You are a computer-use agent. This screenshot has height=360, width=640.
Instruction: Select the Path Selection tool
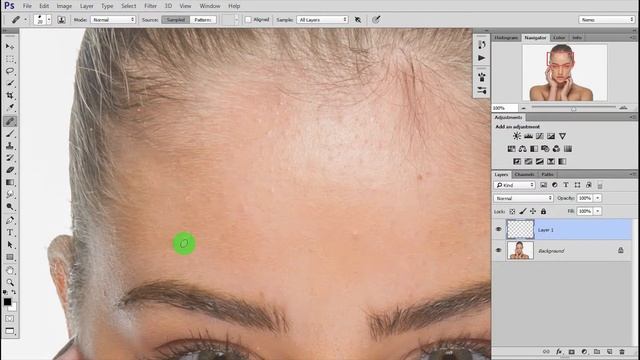point(10,245)
